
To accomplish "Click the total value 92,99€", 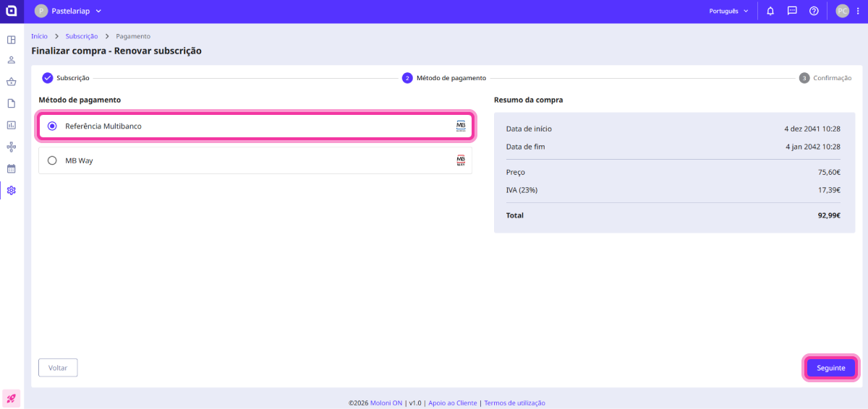I will point(829,215).
